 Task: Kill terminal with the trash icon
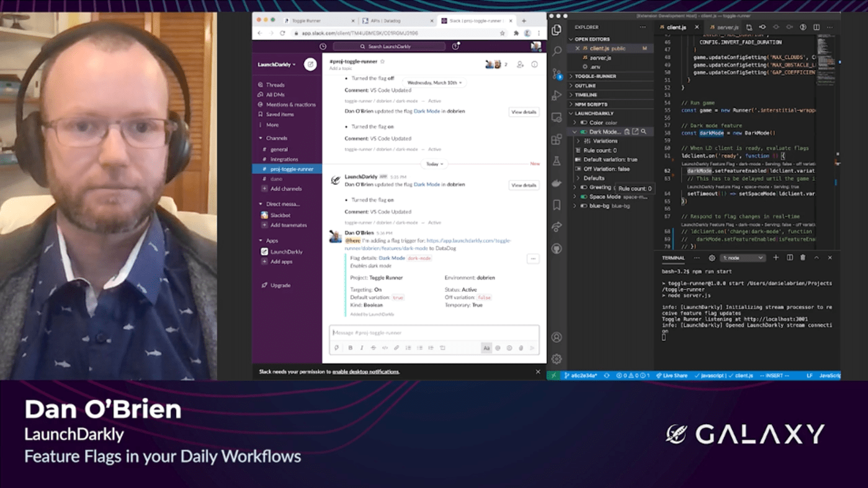(x=803, y=258)
